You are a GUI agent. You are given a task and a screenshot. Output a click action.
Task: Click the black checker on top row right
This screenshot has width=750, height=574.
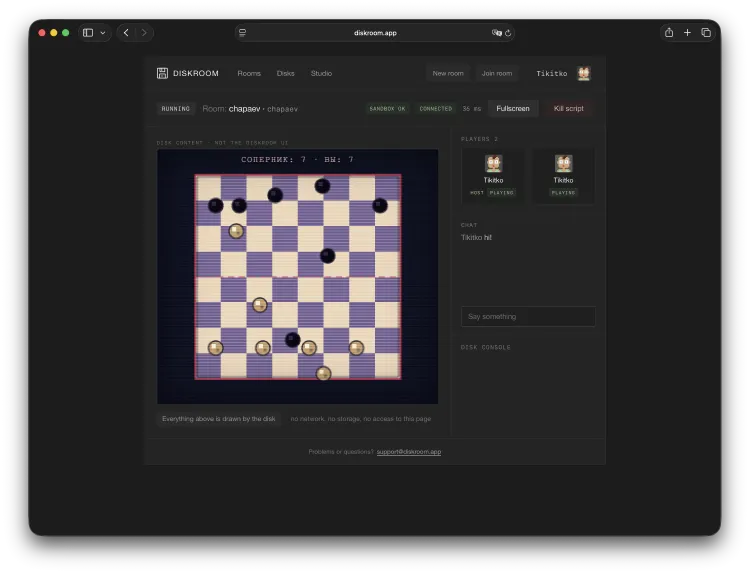coord(322,185)
